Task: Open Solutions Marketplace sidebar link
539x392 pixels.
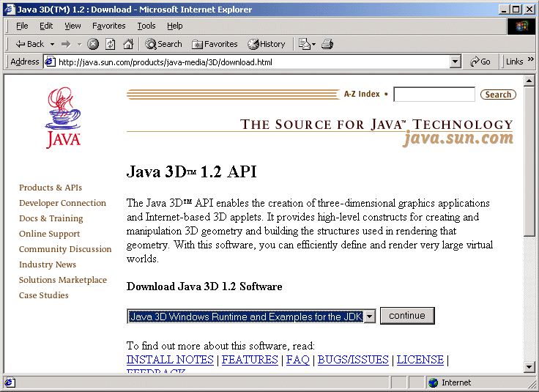Action: click(63, 280)
